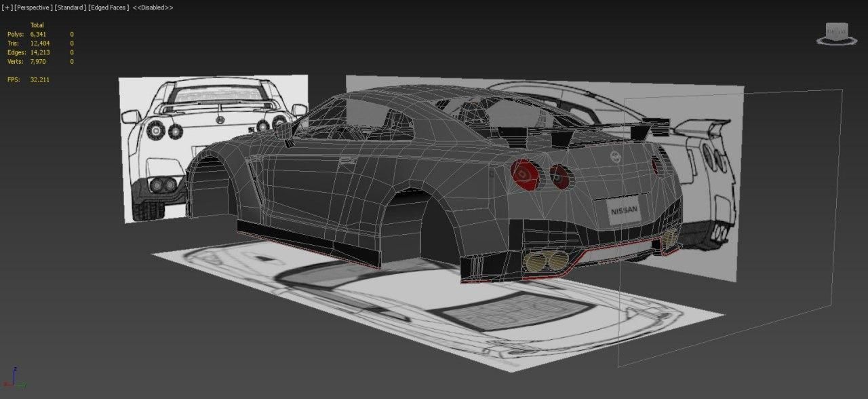Select the left red tail light on car model
This screenshot has width=868, height=399.
pos(526,174)
